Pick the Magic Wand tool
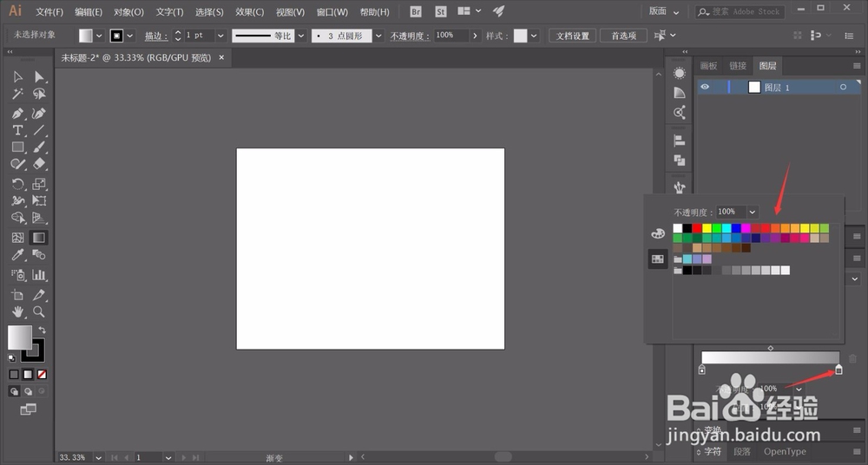 click(x=17, y=94)
